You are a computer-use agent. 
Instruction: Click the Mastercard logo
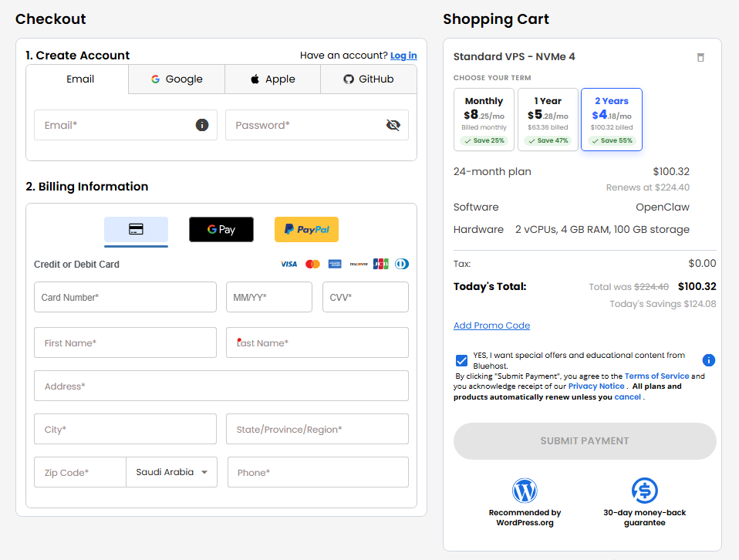pyautogui.click(x=312, y=264)
